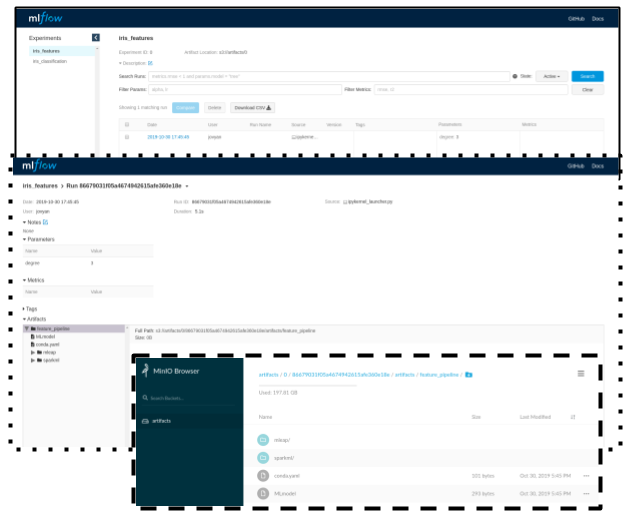631x517 pixels.
Task: Click the source icon beside ipykernel_launcher.py
Action: tap(345, 202)
